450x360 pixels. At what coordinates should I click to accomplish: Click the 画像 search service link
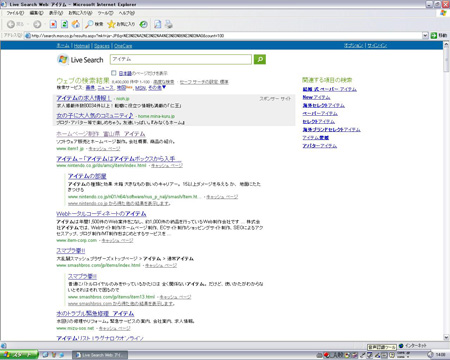coord(90,88)
